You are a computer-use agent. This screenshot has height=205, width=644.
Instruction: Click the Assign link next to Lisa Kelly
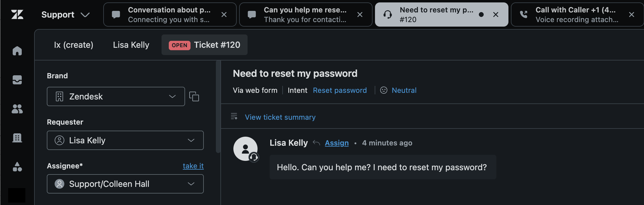click(337, 143)
